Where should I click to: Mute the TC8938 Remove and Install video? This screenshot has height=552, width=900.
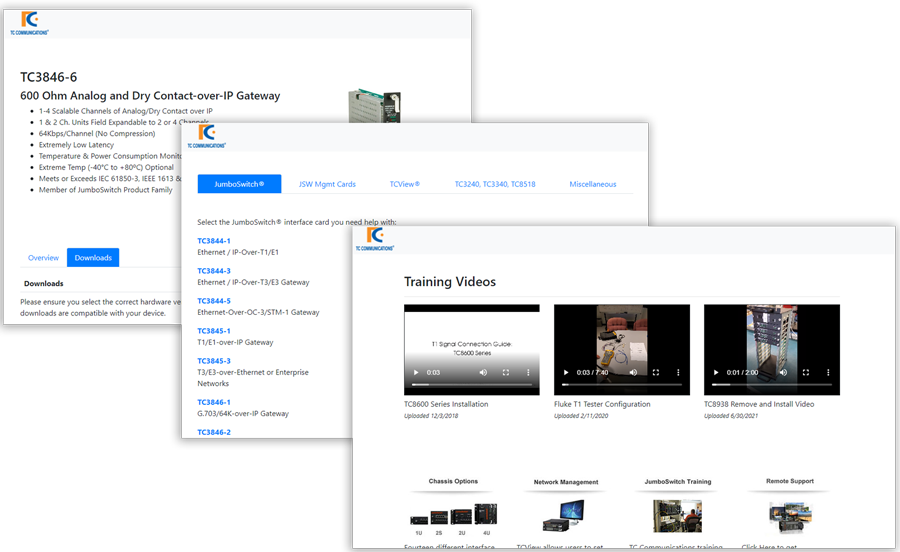click(783, 372)
